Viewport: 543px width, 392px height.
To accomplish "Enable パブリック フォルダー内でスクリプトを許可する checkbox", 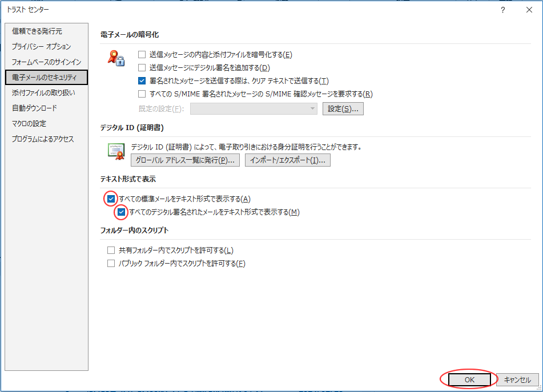I will [111, 263].
